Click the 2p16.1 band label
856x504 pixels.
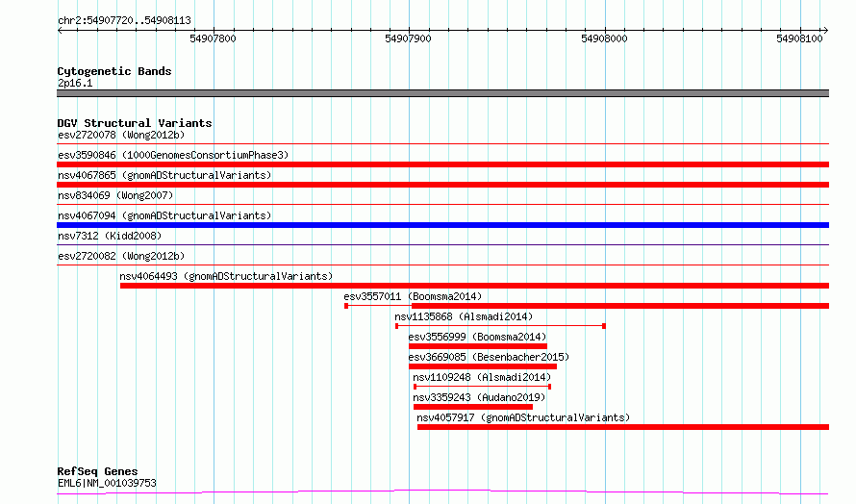click(x=75, y=83)
